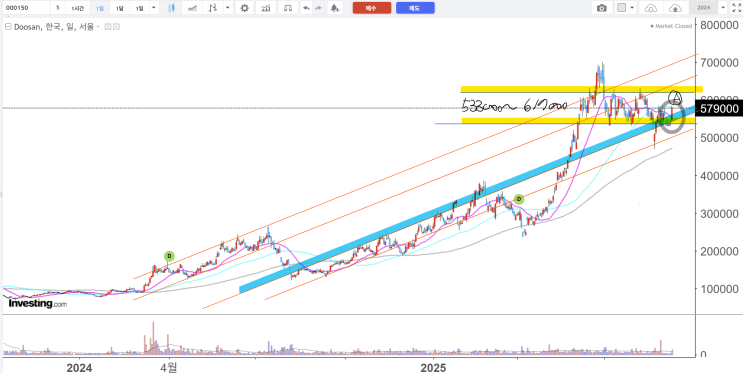Image resolution: width=743 pixels, height=373 pixels.
Task: Expand the layout selection dropdown arrow
Action: 632,8
